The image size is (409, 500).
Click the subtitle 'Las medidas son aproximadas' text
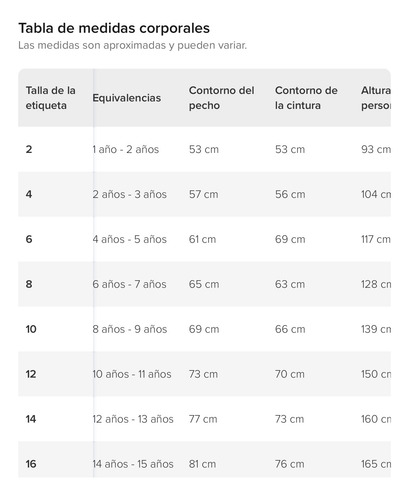coord(92,45)
